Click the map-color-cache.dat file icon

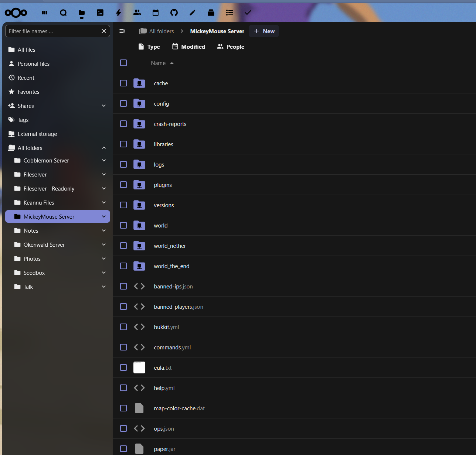pyautogui.click(x=139, y=408)
